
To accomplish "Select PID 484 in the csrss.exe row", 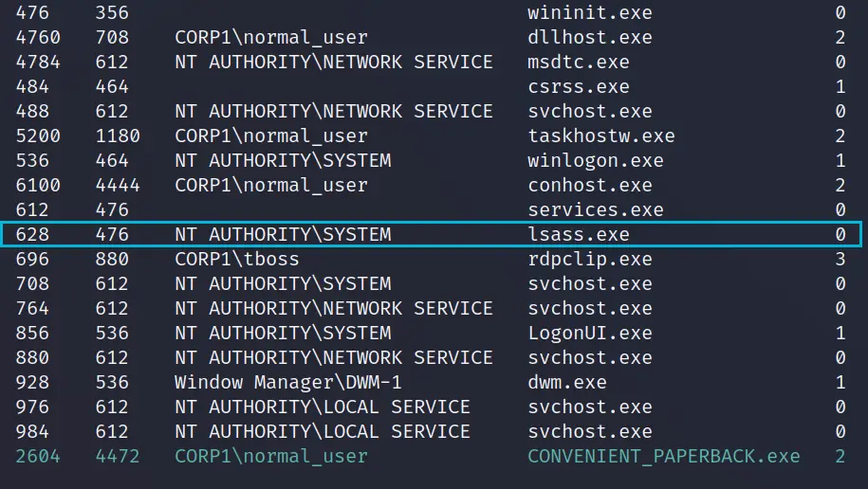I will (32, 87).
